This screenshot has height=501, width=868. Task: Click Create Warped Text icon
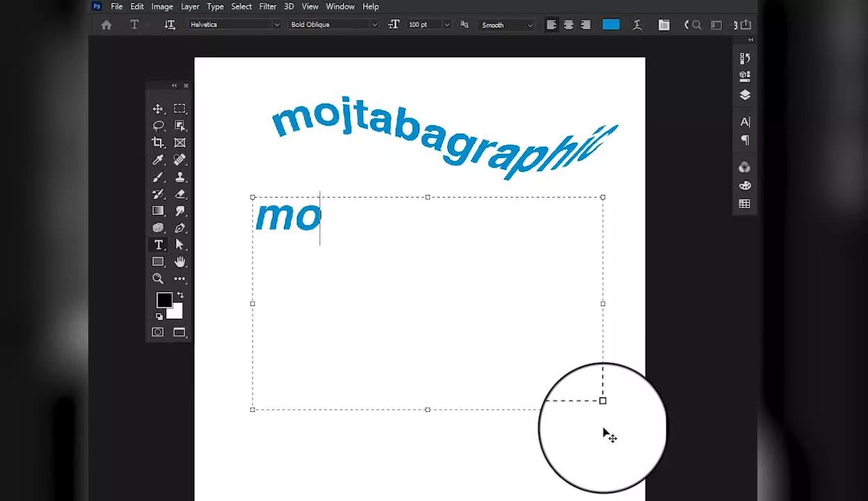click(637, 25)
